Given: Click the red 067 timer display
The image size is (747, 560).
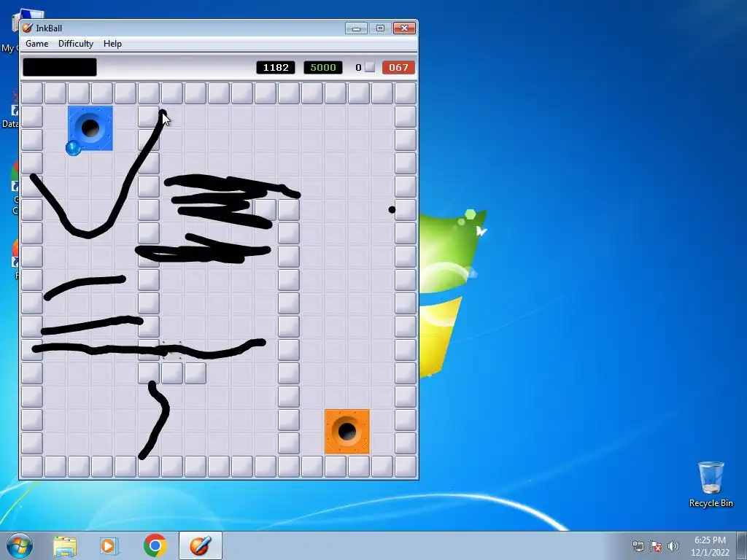Looking at the screenshot, I should point(398,68).
